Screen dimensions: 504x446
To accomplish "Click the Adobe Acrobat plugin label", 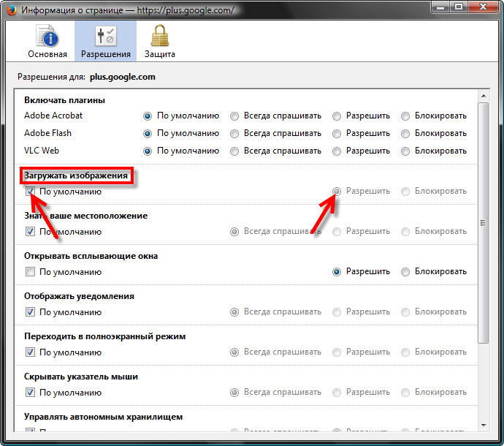I will click(53, 116).
